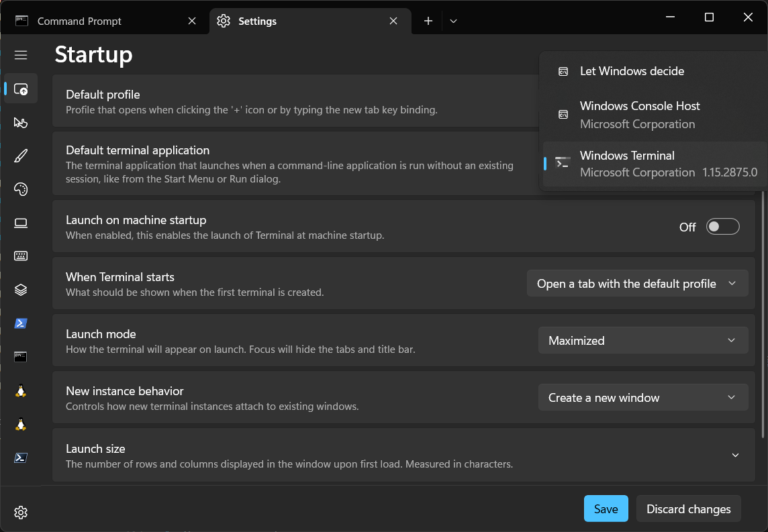Open the New instance behavior dropdown

click(x=642, y=398)
